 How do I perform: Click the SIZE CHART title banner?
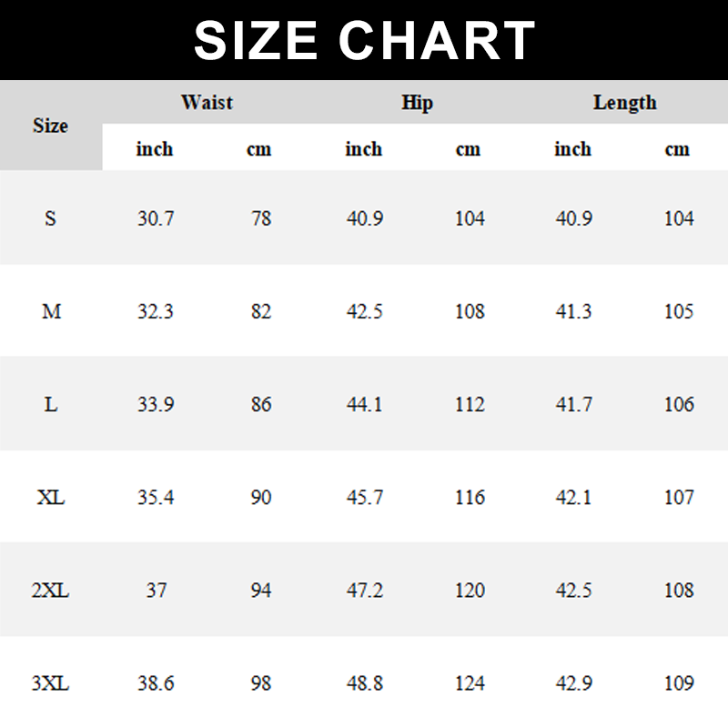pos(364,40)
